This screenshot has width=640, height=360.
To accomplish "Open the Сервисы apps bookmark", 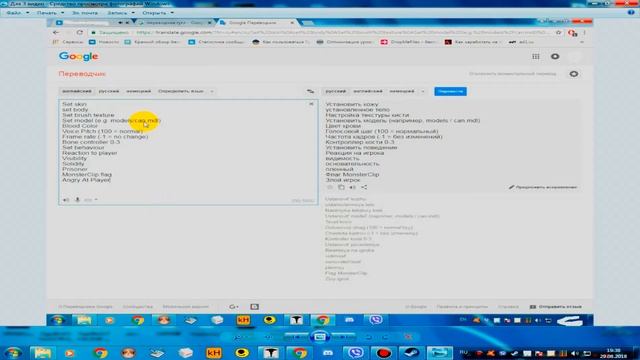I will coord(68,42).
